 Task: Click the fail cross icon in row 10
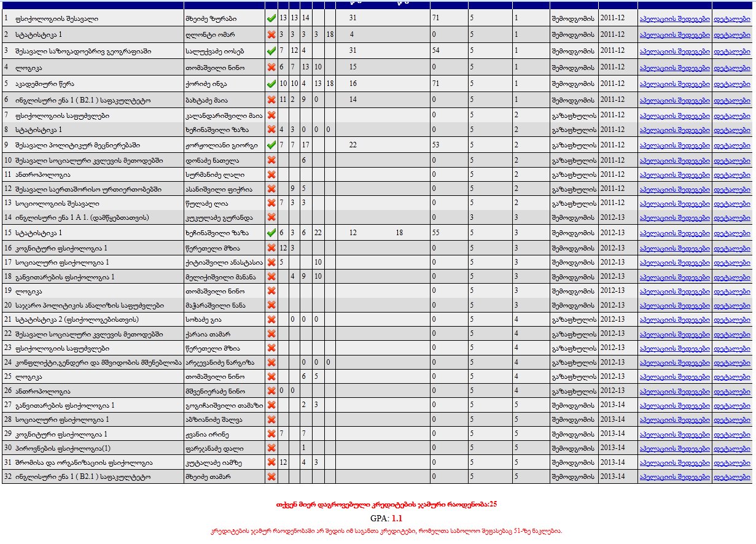(271, 160)
